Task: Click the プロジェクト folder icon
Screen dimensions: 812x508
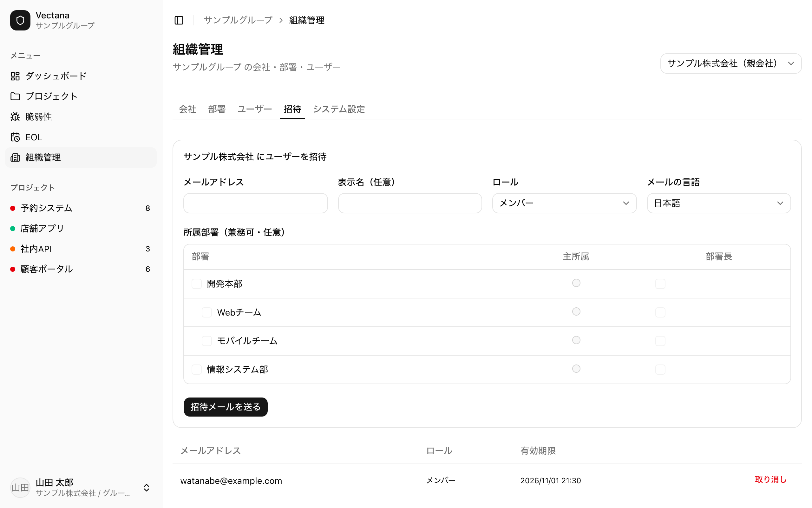Action: click(x=15, y=97)
